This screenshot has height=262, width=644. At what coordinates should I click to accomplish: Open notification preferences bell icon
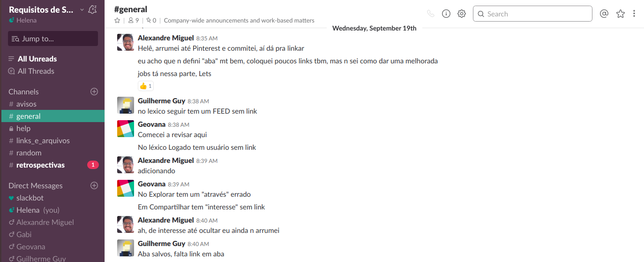[x=93, y=9]
